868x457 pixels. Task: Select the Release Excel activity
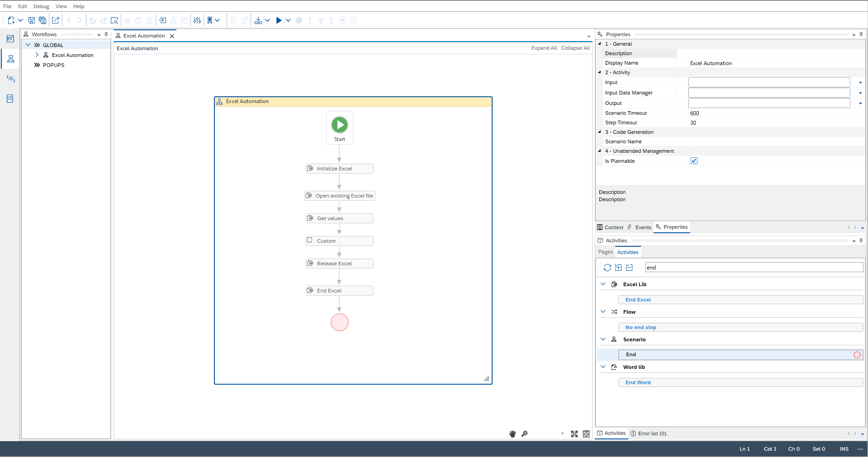(340, 264)
